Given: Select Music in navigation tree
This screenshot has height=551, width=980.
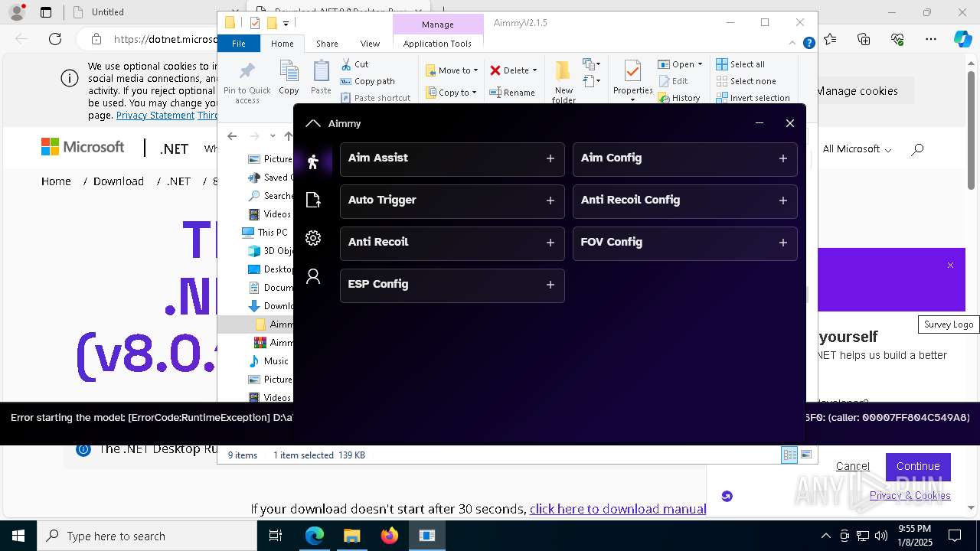Looking at the screenshot, I should pos(268,361).
